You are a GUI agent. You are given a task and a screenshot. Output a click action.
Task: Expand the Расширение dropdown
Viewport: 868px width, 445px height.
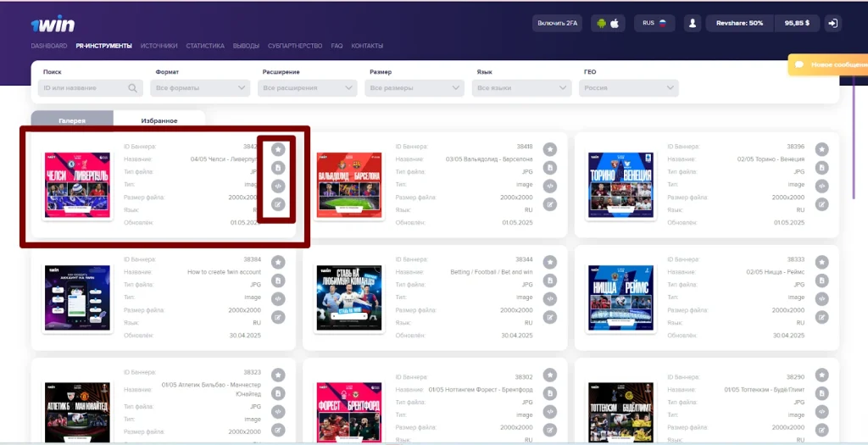(307, 88)
